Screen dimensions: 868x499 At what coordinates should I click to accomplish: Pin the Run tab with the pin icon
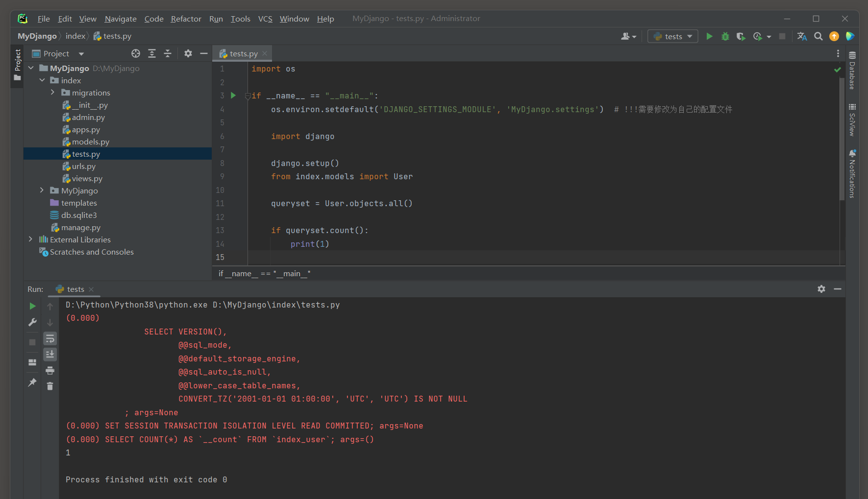click(x=32, y=382)
